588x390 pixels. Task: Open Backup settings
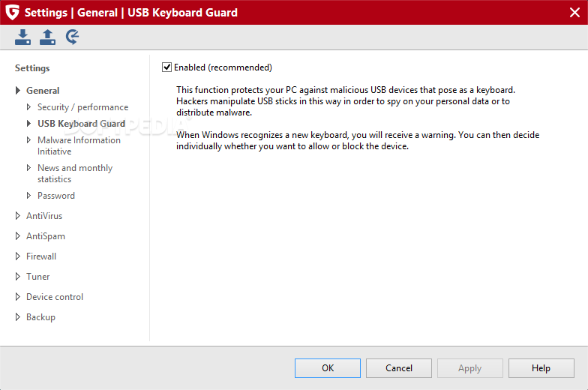click(40, 317)
